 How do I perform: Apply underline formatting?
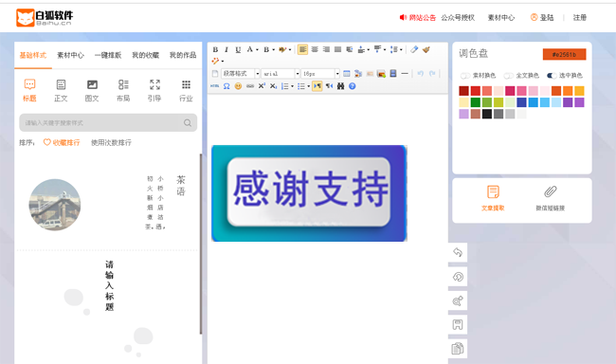click(x=238, y=49)
